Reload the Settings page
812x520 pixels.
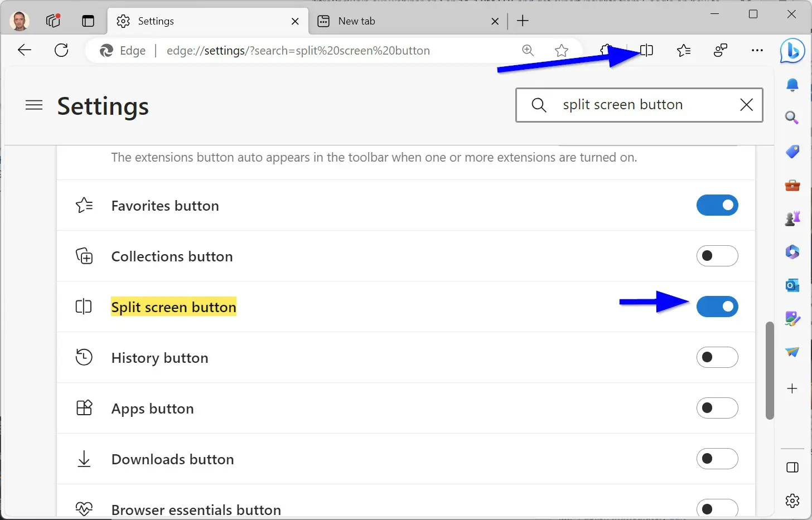61,50
